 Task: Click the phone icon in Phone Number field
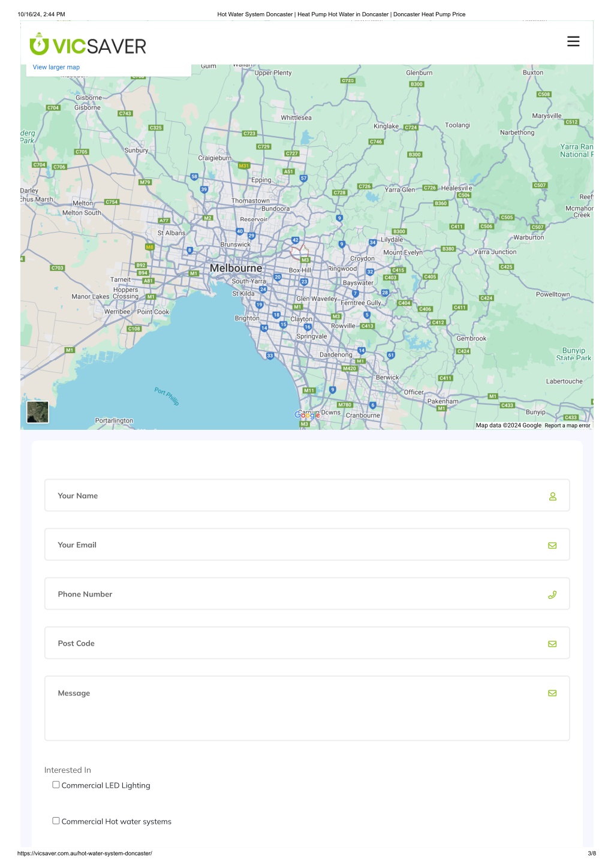[x=552, y=595]
